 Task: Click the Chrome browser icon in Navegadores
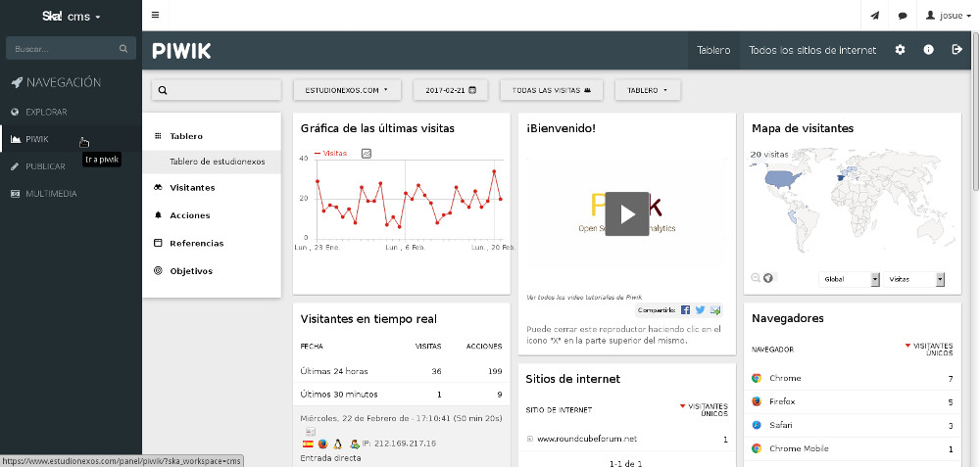(x=757, y=378)
